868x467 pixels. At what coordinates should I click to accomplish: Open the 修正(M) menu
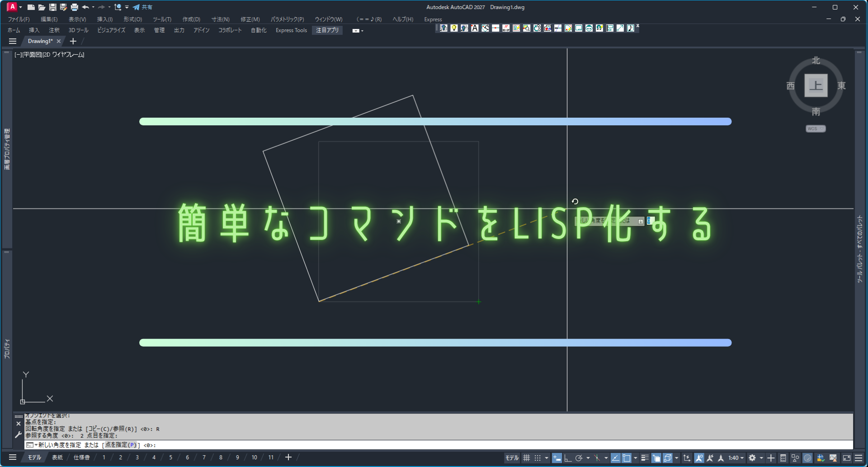(250, 19)
